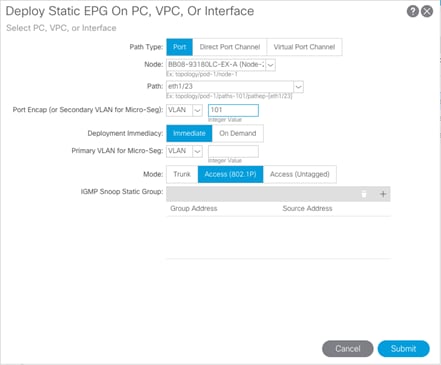This screenshot has height=365, width=441.
Task: Click the Port Encap value field containing 101
Action: click(233, 110)
